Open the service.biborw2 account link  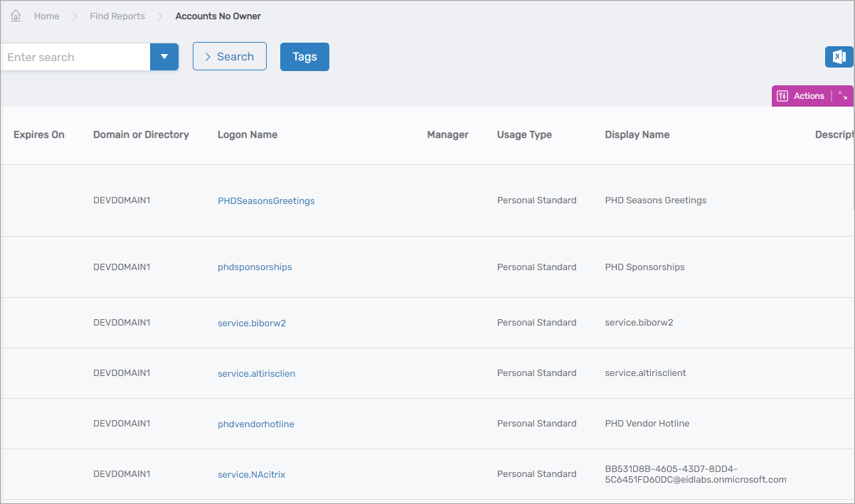(x=252, y=323)
